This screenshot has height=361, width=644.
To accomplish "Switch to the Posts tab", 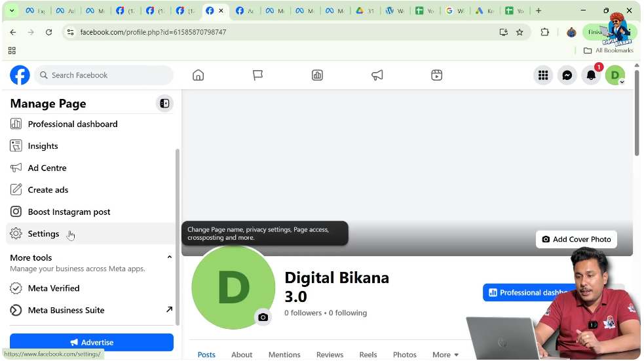I will 206,354.
